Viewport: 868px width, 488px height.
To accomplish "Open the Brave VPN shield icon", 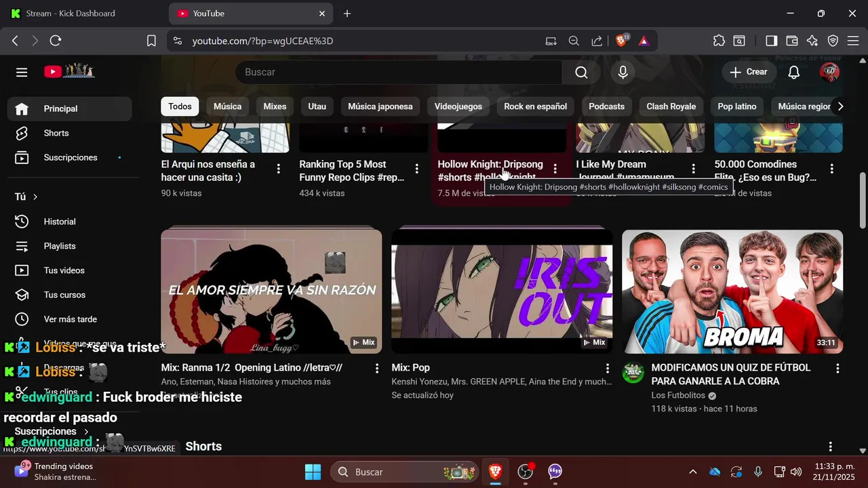I will pos(833,41).
